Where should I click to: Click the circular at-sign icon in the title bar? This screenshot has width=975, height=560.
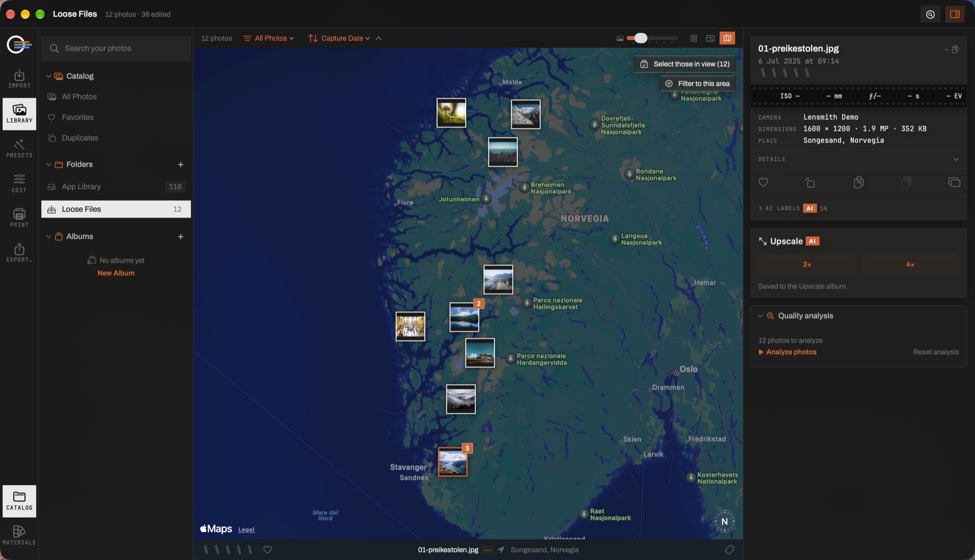(x=931, y=14)
